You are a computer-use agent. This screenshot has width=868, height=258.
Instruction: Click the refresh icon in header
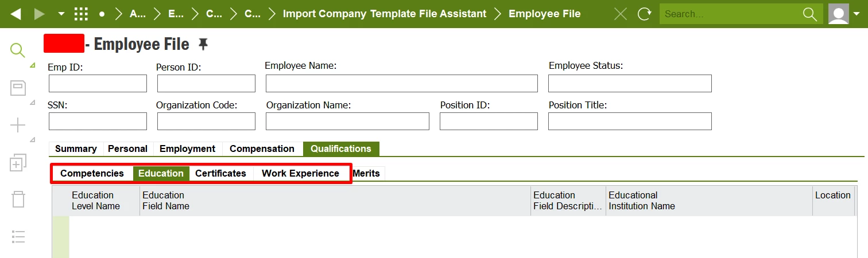[645, 14]
